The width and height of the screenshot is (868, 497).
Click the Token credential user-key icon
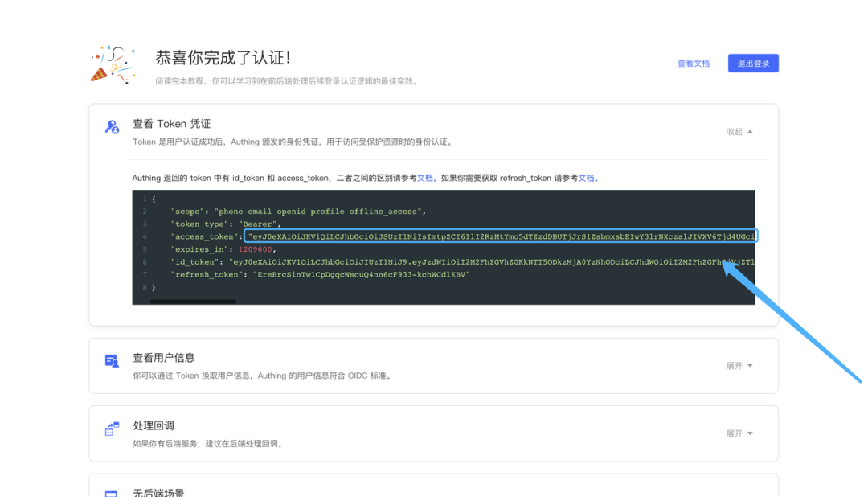tap(112, 127)
